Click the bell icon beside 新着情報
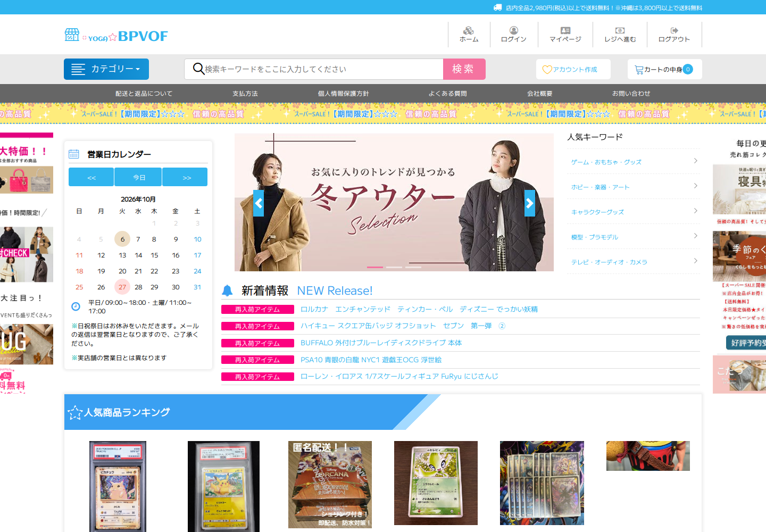The height and width of the screenshot is (532, 766). tap(227, 290)
